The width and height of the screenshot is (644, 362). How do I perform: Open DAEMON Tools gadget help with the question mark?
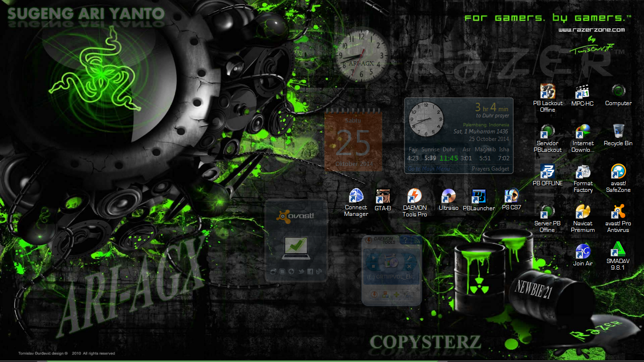(405, 240)
